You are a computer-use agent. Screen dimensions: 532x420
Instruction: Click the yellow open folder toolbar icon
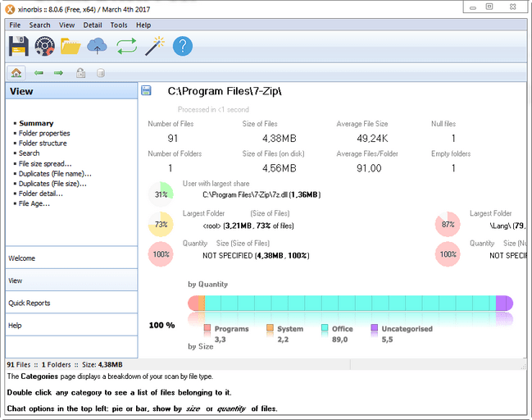(x=70, y=47)
